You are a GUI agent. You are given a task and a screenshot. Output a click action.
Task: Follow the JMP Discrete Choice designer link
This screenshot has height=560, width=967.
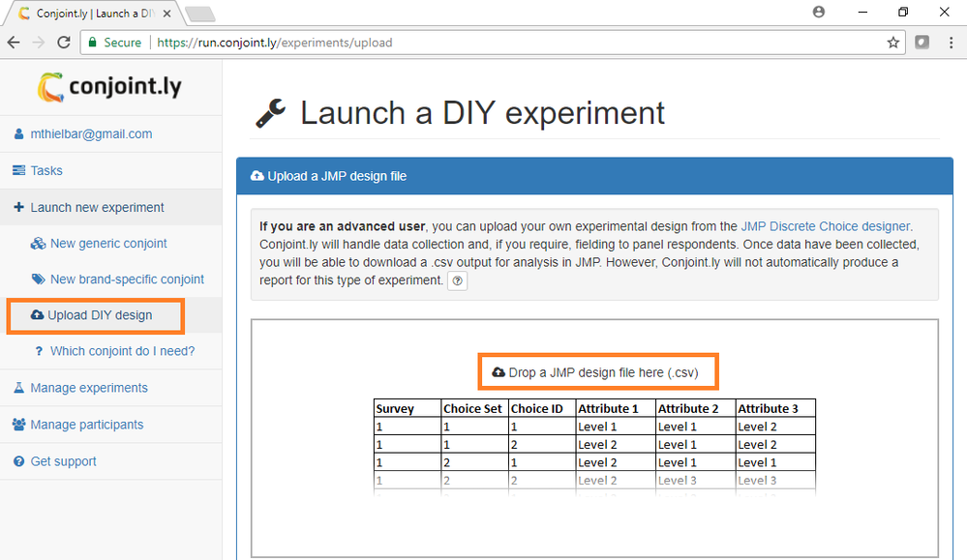tap(825, 226)
